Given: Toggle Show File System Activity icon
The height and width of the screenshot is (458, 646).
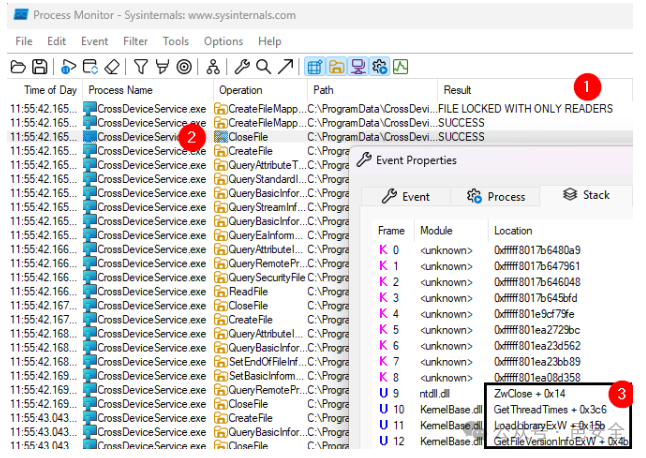Looking at the screenshot, I should [x=337, y=67].
